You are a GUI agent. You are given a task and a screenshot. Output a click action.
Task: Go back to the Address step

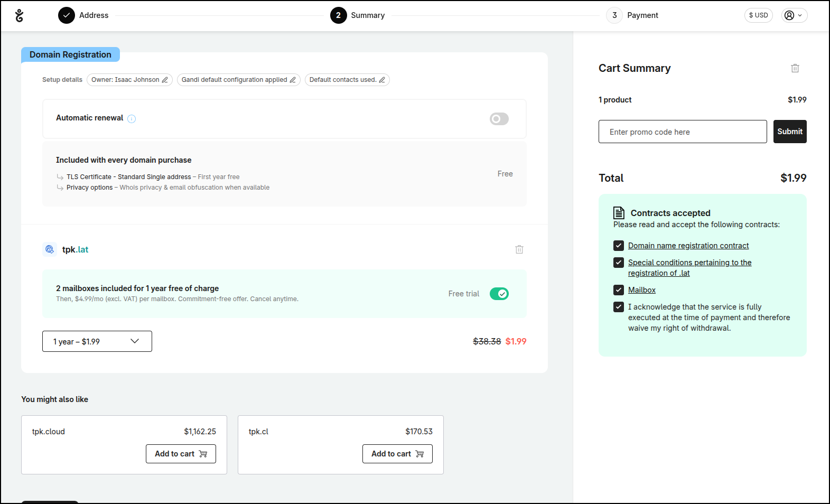(x=83, y=15)
